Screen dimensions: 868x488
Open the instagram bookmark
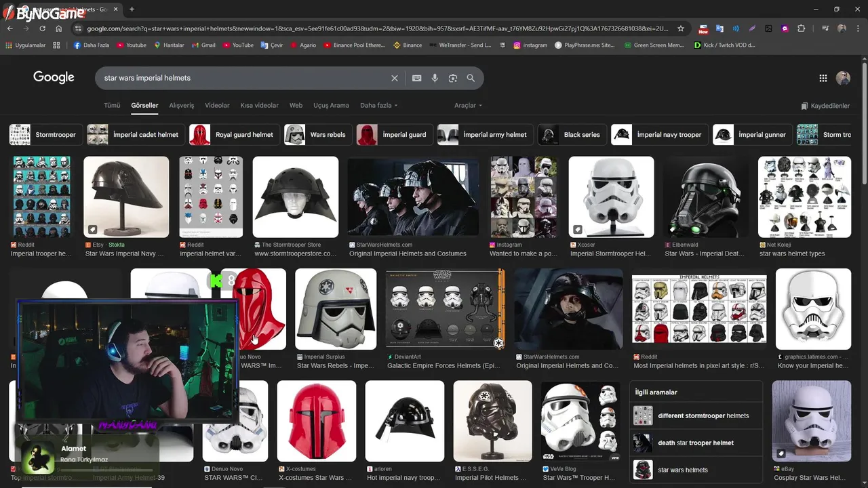530,45
